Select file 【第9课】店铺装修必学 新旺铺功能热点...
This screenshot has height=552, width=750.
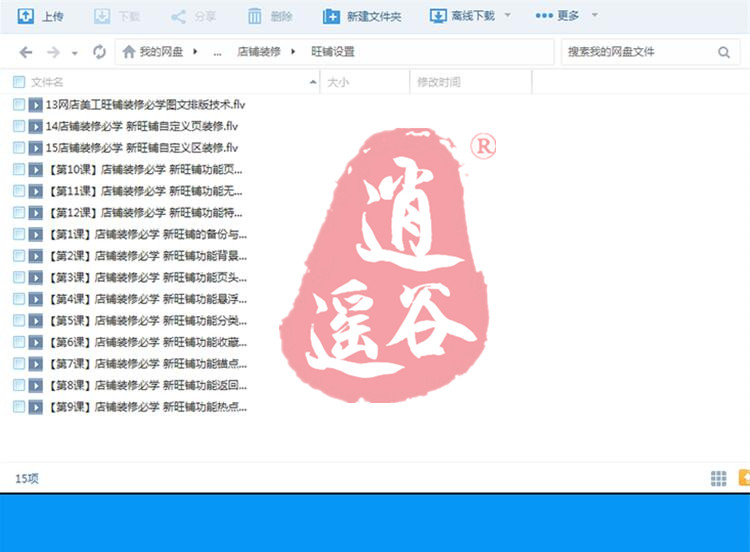(147, 407)
